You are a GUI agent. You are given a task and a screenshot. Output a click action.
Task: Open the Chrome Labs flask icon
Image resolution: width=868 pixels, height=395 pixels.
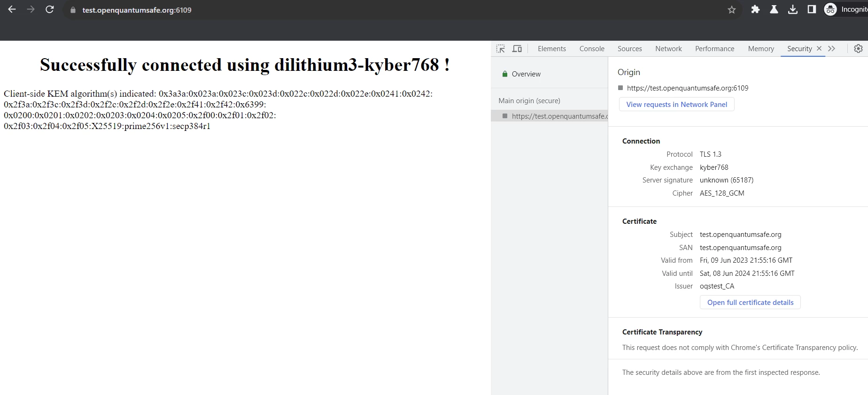pyautogui.click(x=774, y=9)
